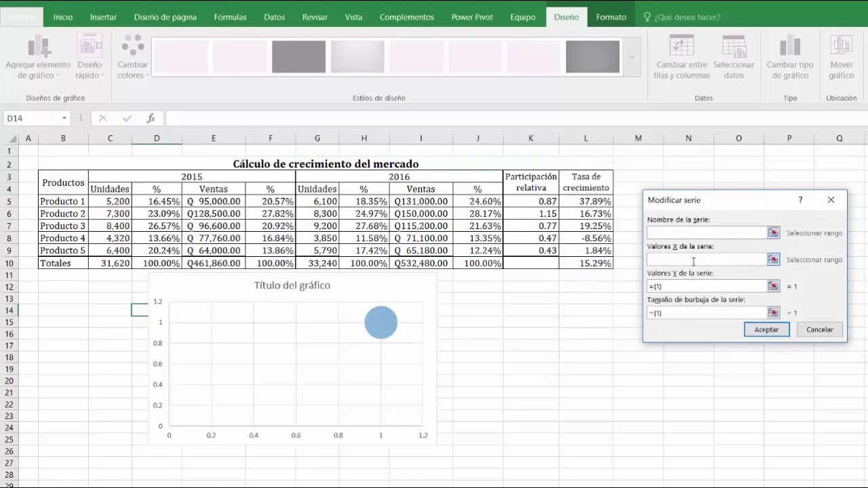Click the cell showing 1.15
The image size is (868, 488).
point(531,213)
